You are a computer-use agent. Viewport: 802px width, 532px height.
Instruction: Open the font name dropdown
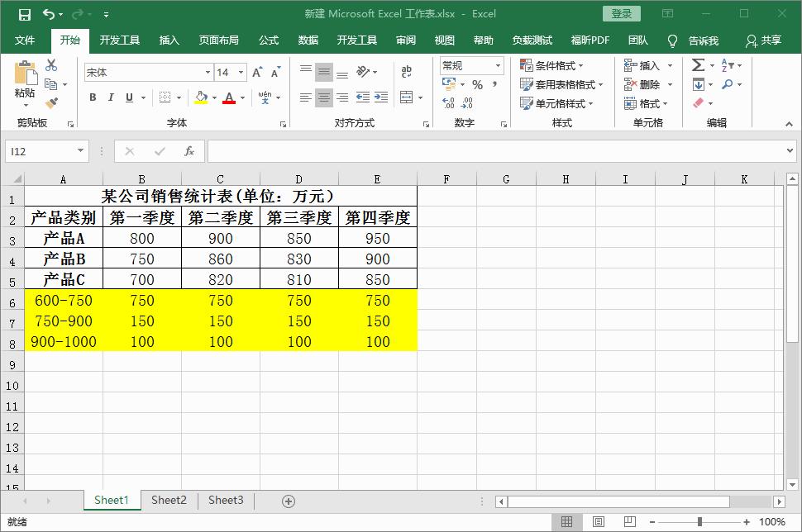tap(209, 72)
